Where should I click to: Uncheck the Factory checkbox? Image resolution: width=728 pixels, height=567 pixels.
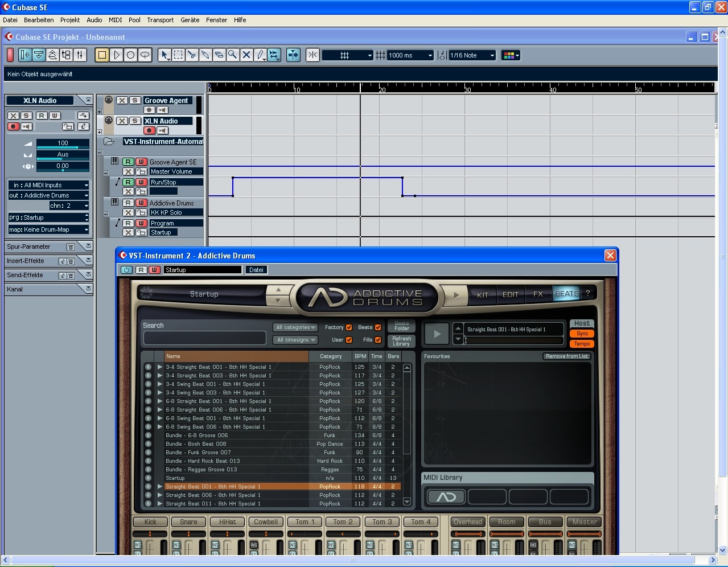pos(349,327)
